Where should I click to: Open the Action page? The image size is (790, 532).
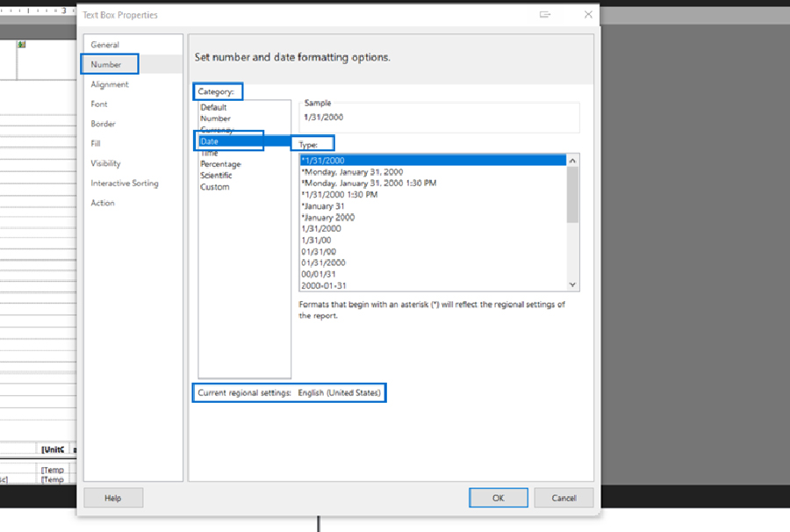point(103,203)
